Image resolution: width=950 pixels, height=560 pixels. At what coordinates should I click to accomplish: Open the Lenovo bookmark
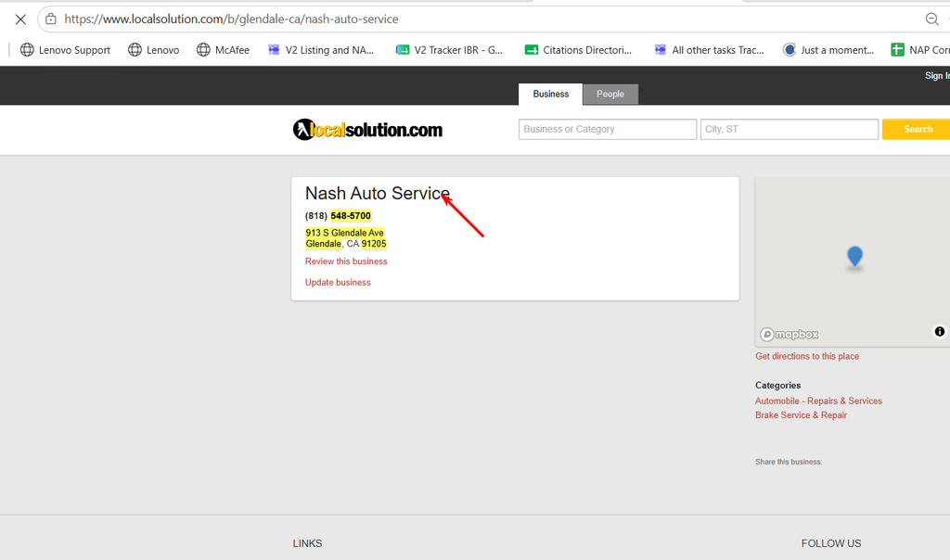tap(154, 50)
